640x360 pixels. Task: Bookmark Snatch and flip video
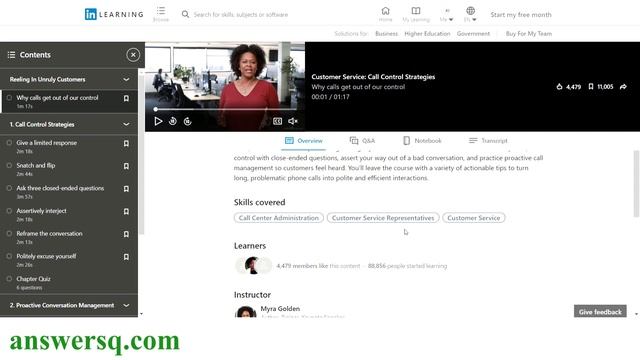point(127,166)
